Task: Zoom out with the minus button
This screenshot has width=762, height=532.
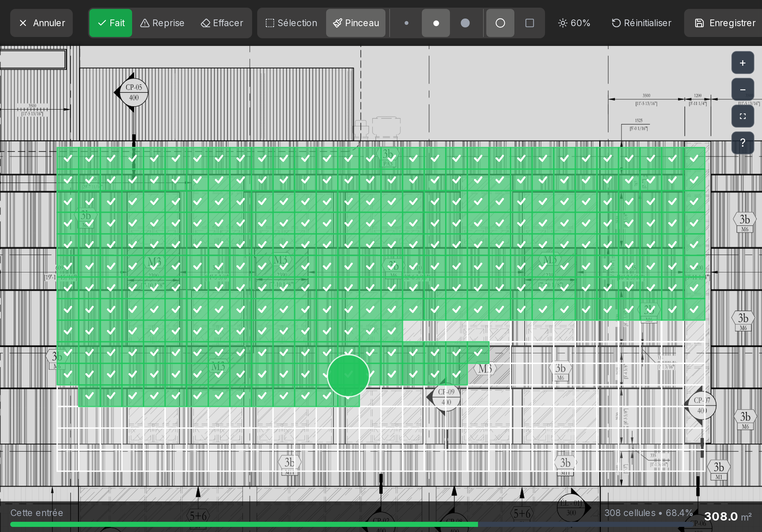Action: 743,90
